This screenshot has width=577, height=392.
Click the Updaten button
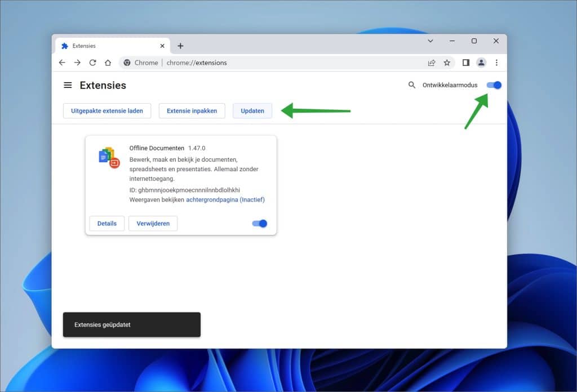(252, 110)
